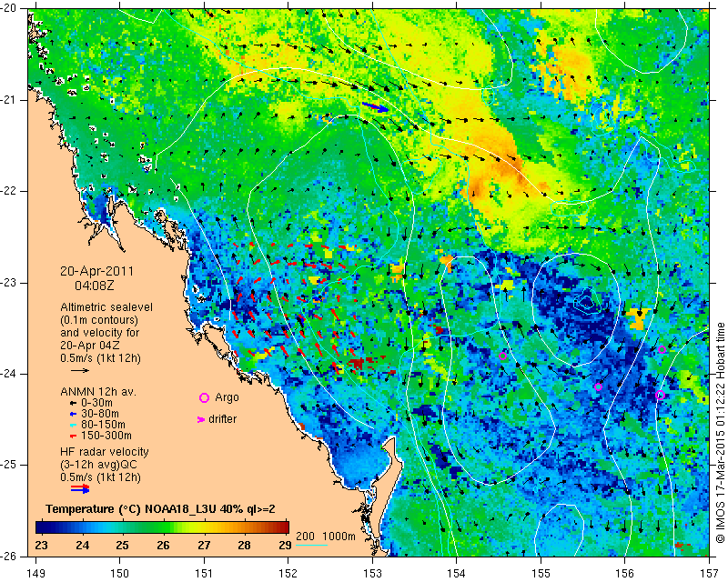
Task: Click the black altimetric velocity scale arrow
Action: (80, 370)
